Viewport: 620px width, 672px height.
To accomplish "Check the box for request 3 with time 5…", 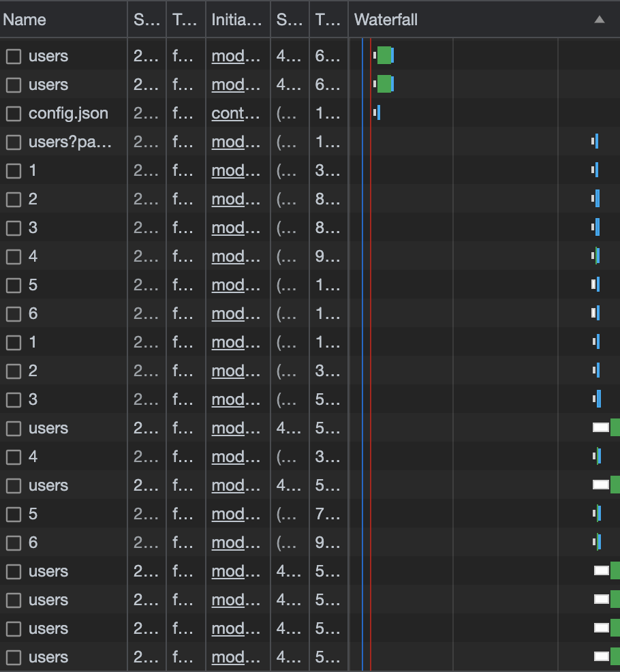I will pos(14,400).
